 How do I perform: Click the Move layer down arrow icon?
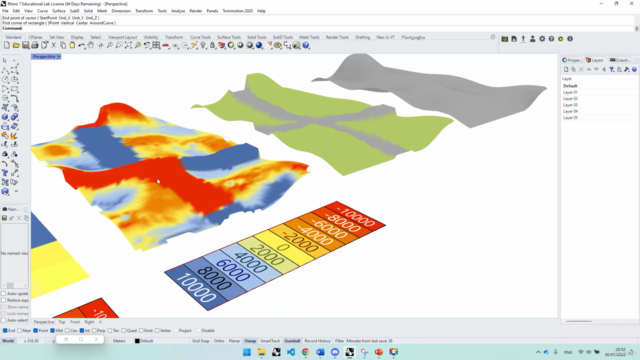(x=596, y=70)
